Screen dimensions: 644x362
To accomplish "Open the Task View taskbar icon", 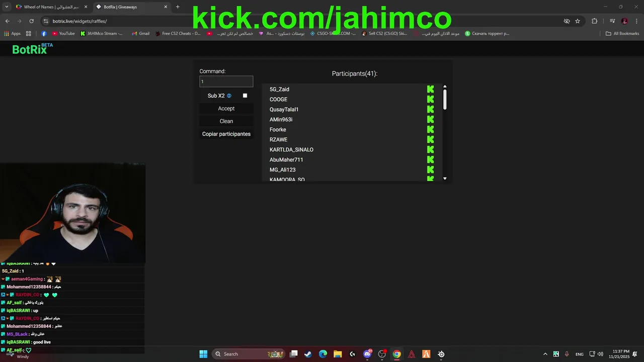I will click(294, 354).
